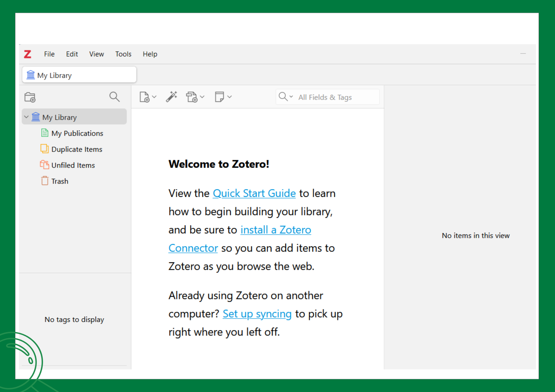555x392 pixels.
Task: Open the Set up syncing link
Action: (257, 314)
